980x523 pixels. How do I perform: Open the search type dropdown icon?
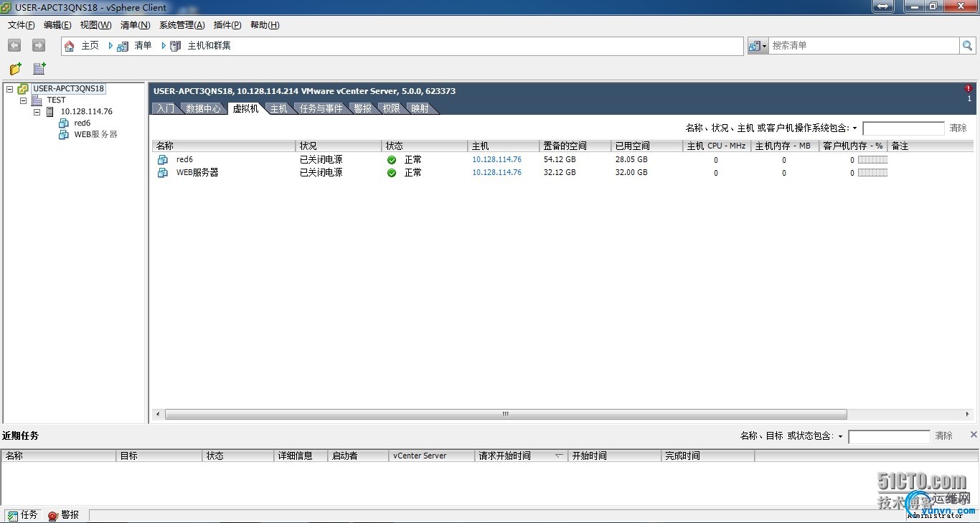(758, 46)
